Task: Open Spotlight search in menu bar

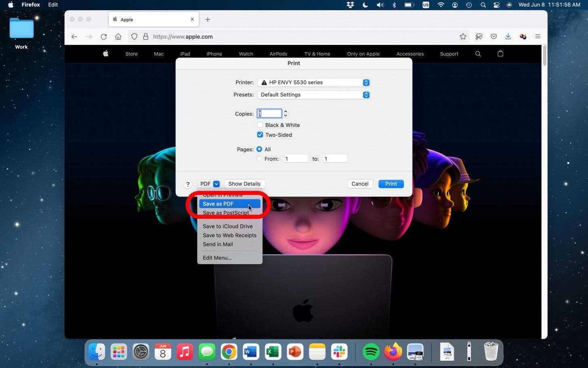Action: (x=483, y=5)
